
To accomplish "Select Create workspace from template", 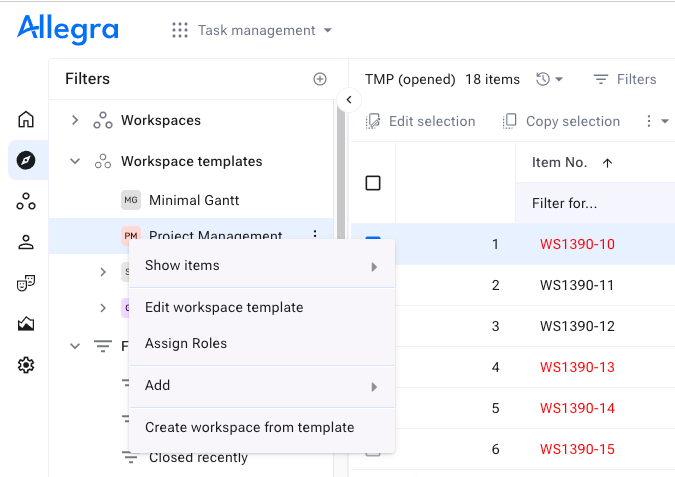I will [x=249, y=427].
